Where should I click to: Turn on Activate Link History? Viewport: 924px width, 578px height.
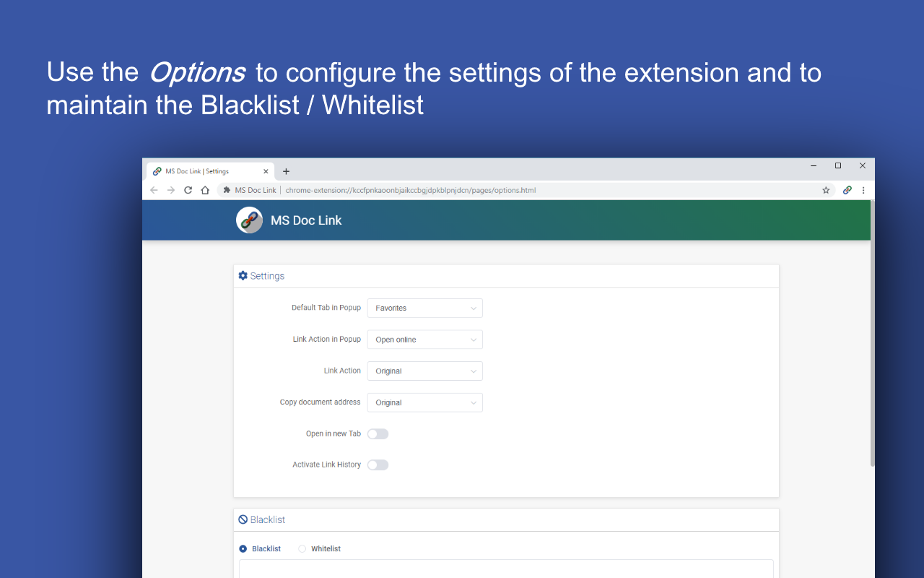click(378, 465)
